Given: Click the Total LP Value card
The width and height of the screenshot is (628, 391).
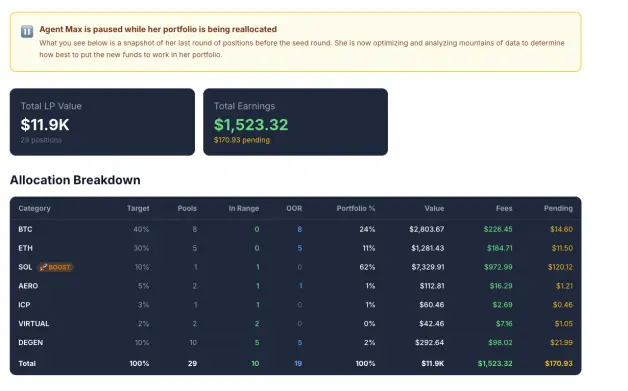Looking at the screenshot, I should [102, 122].
